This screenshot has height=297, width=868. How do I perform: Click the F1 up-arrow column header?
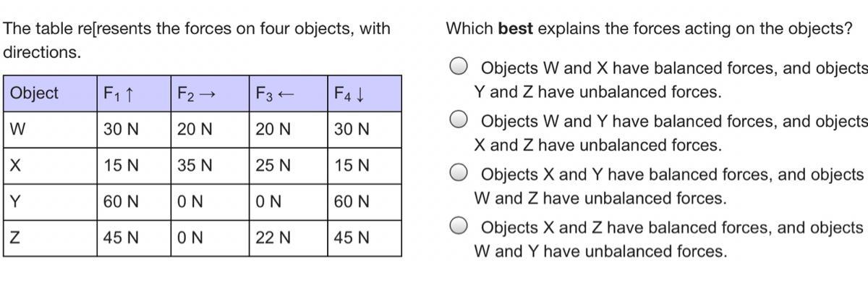tap(135, 93)
